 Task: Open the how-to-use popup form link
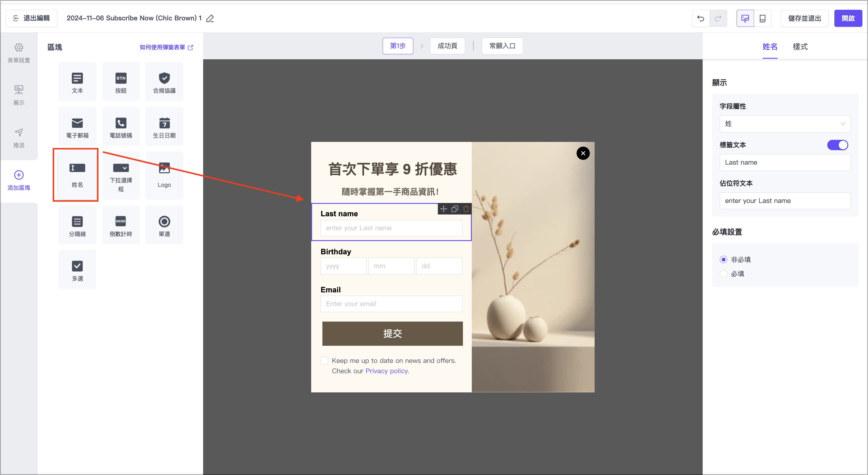(166, 47)
